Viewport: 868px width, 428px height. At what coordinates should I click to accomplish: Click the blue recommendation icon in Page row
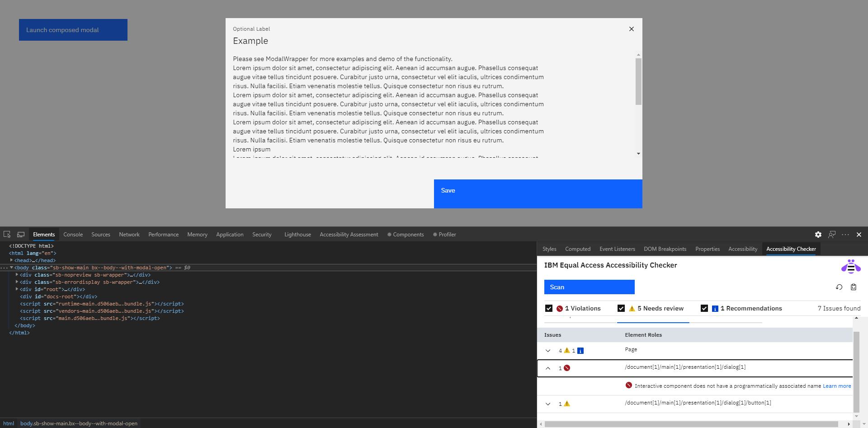[x=580, y=351]
